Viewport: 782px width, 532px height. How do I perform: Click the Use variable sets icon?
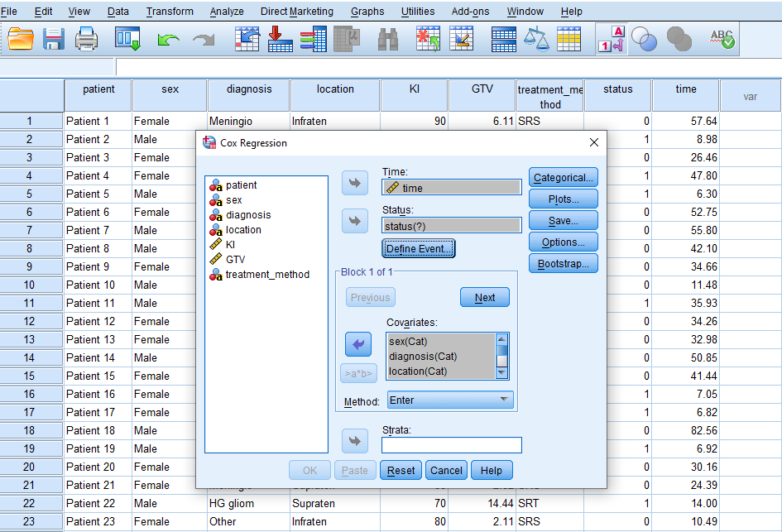(x=644, y=39)
